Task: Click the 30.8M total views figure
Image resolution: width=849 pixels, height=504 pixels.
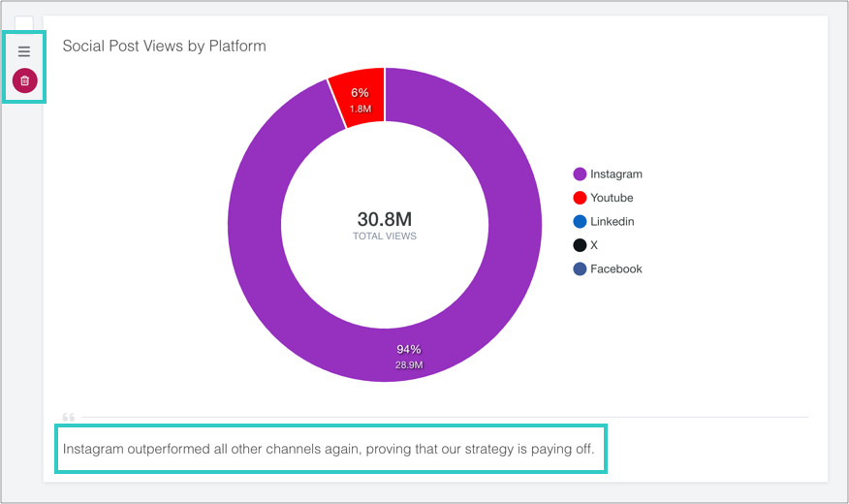Action: point(385,220)
